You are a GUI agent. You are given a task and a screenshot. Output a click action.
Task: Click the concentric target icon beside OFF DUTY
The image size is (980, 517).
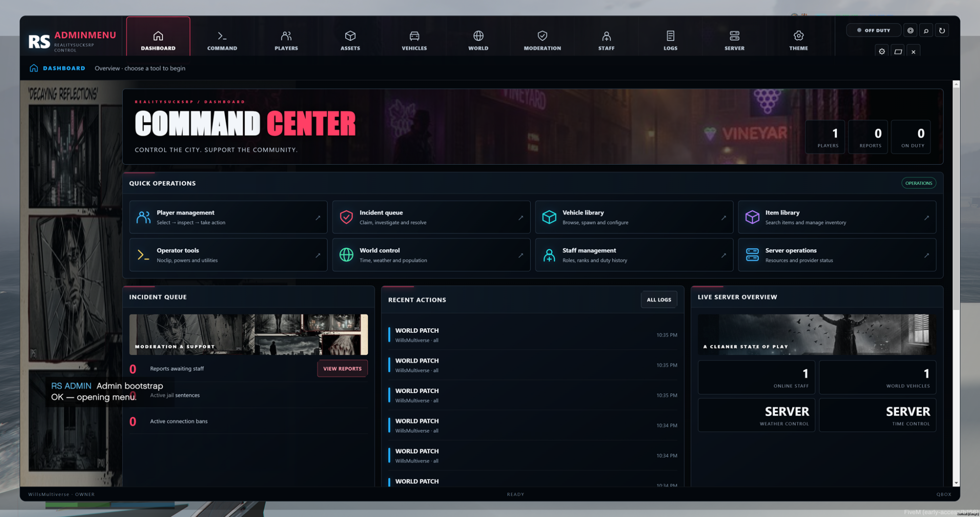click(910, 30)
